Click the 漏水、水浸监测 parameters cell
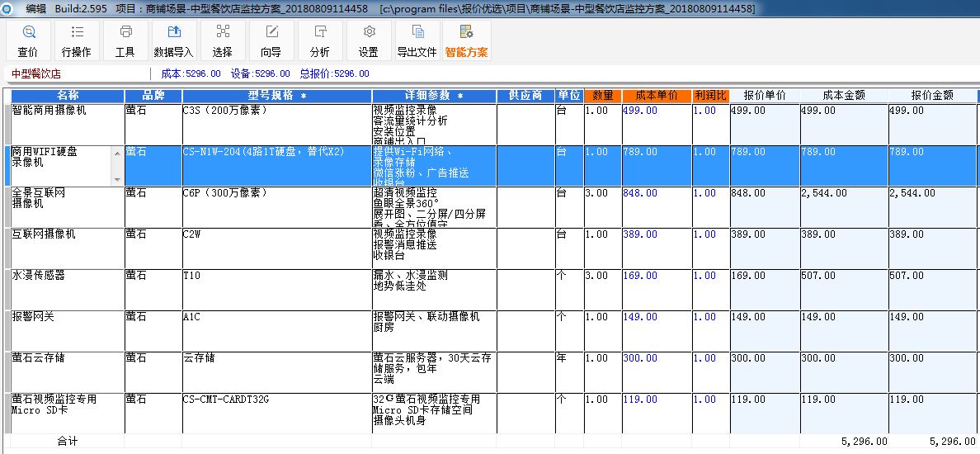The image size is (980, 454). pos(435,290)
